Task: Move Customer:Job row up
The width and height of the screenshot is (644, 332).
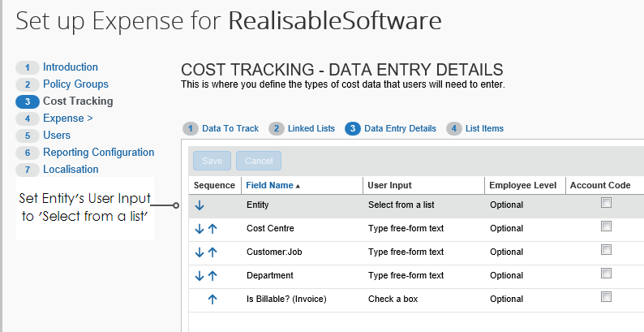Action: (x=213, y=252)
